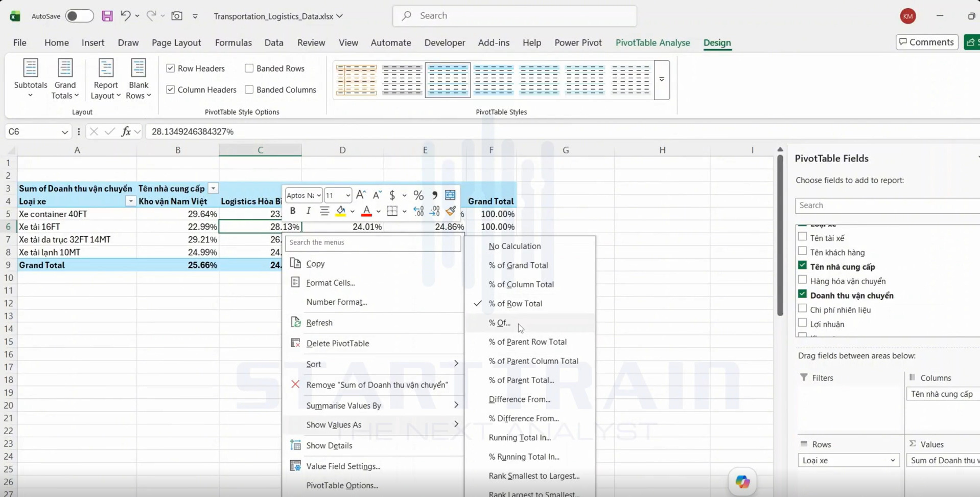Open the Tên nhà cung cấp filter dropdown
980x497 pixels.
pos(213,188)
